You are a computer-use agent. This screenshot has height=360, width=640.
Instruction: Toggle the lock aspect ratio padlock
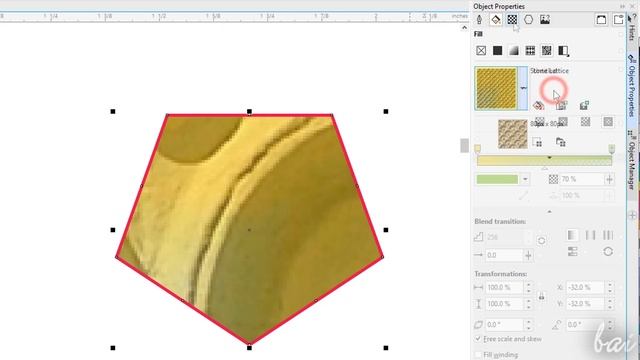[x=542, y=296]
